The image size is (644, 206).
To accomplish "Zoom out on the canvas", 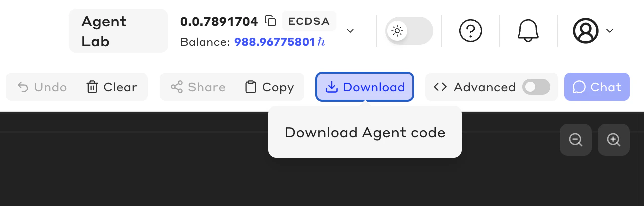I will [576, 140].
